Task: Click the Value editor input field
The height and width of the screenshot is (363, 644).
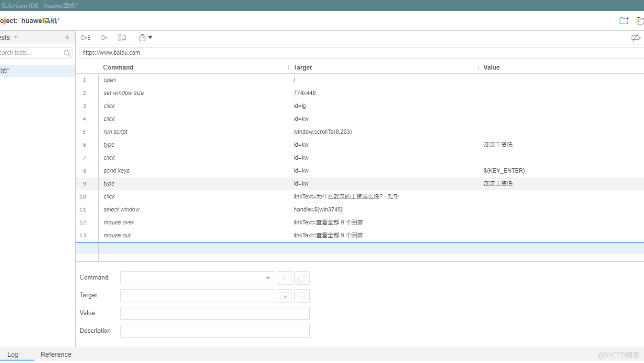Action: (x=215, y=314)
